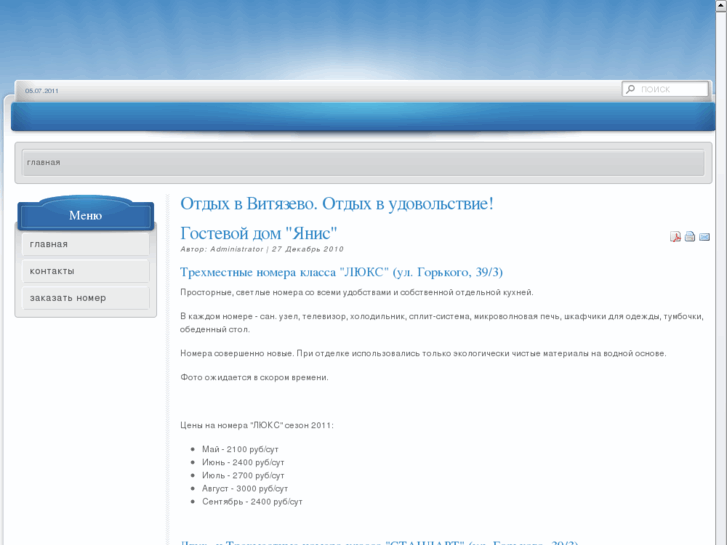This screenshot has height=545, width=727.
Task: Open главная in the top navigation bar
Action: (x=44, y=162)
